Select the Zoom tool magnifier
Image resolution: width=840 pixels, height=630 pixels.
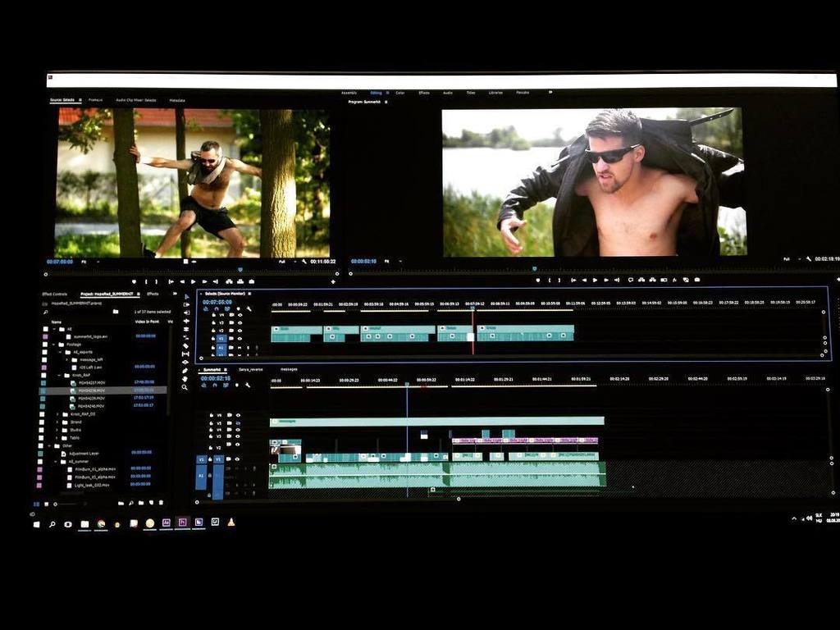point(185,387)
